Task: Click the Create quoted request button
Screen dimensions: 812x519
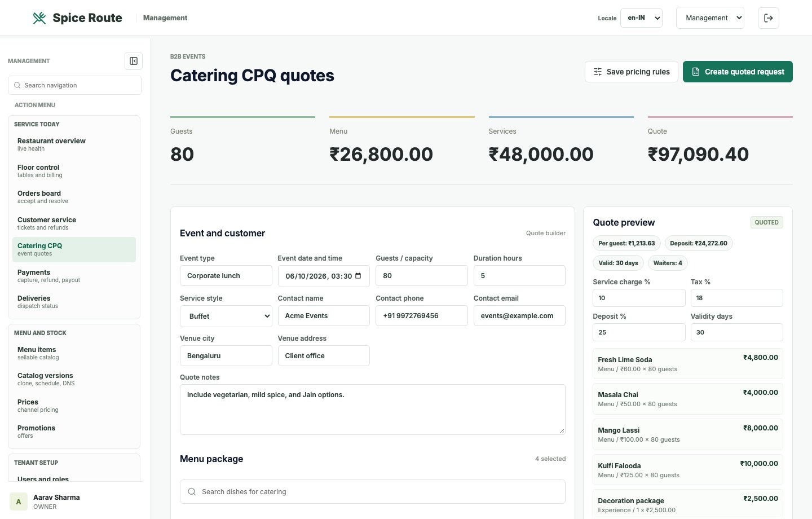Action: [738, 72]
